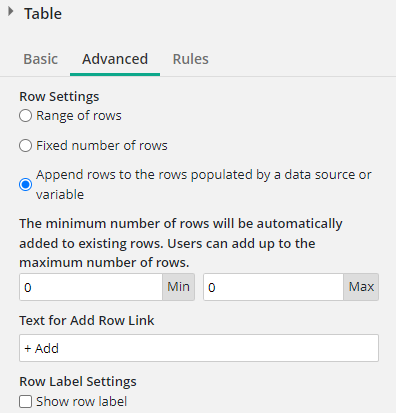Click the Row Label Settings heading
This screenshot has width=396, height=413.
coord(78,382)
